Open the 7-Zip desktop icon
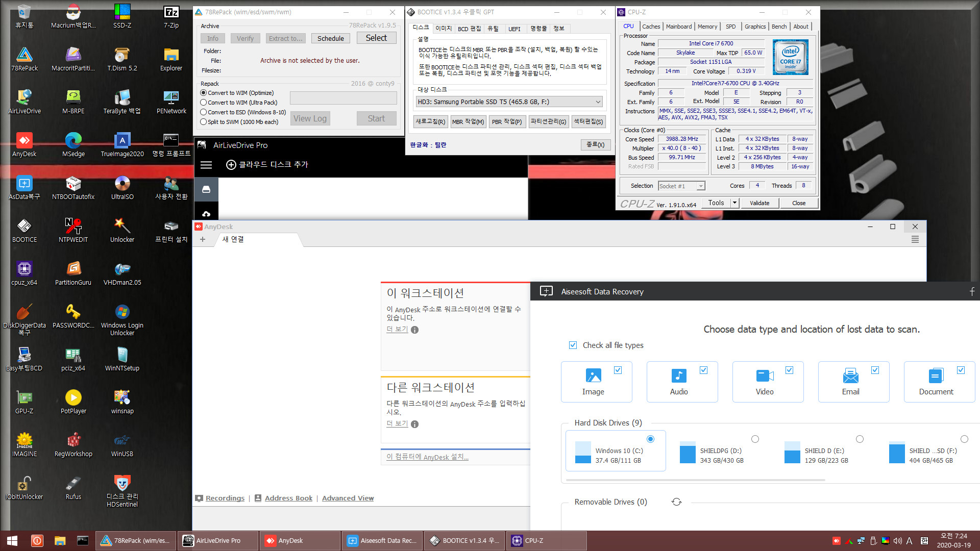 click(171, 16)
